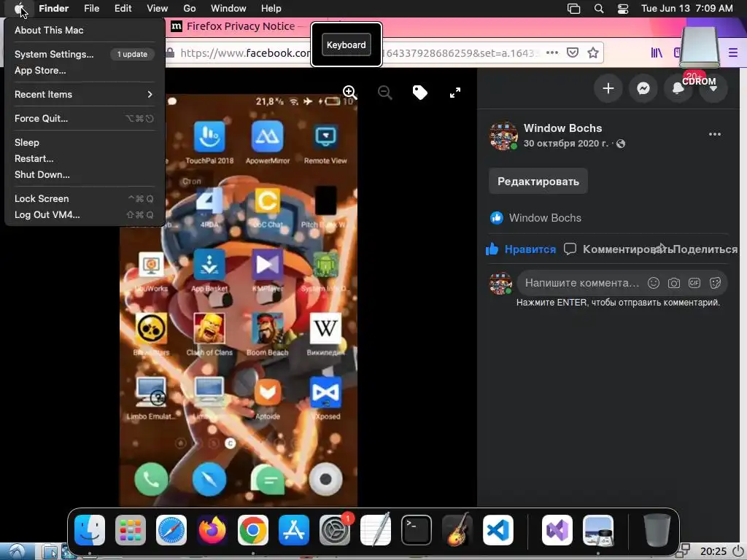Open CDROM drive desktop icon
This screenshot has width=747, height=560.
coord(699,56)
